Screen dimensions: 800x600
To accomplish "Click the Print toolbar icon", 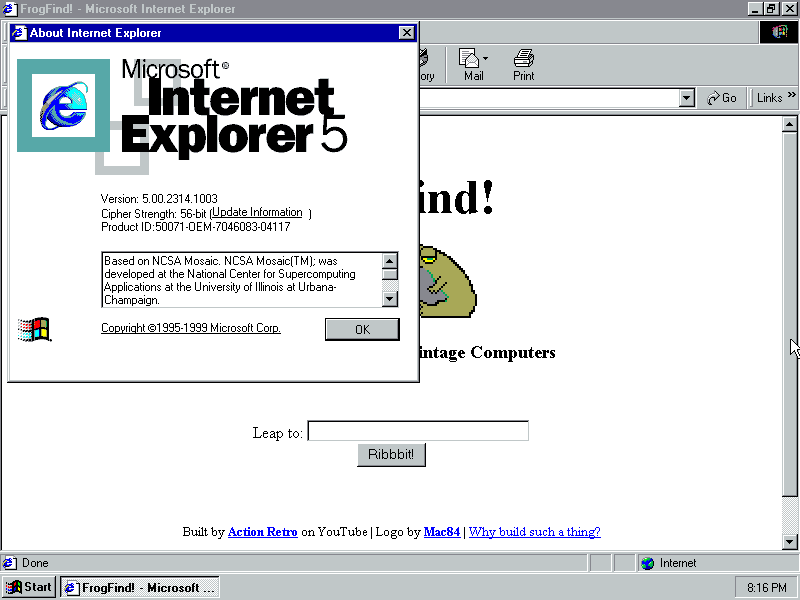I will pyautogui.click(x=524, y=64).
